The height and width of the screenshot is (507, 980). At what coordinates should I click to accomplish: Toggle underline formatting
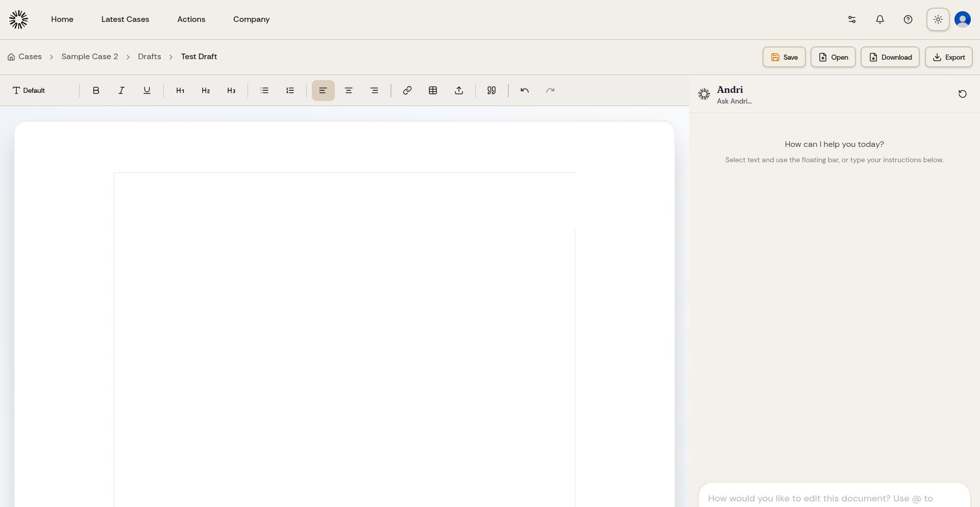pos(147,90)
